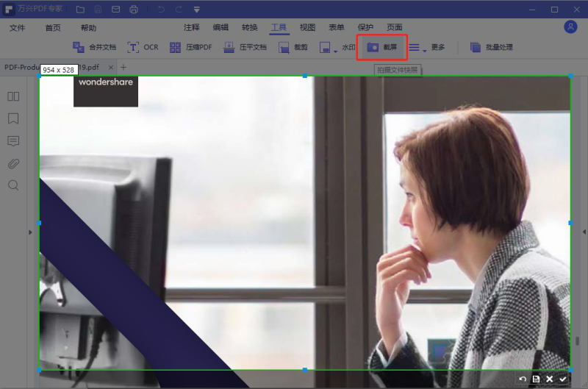Open the 首页 menu

(53, 28)
